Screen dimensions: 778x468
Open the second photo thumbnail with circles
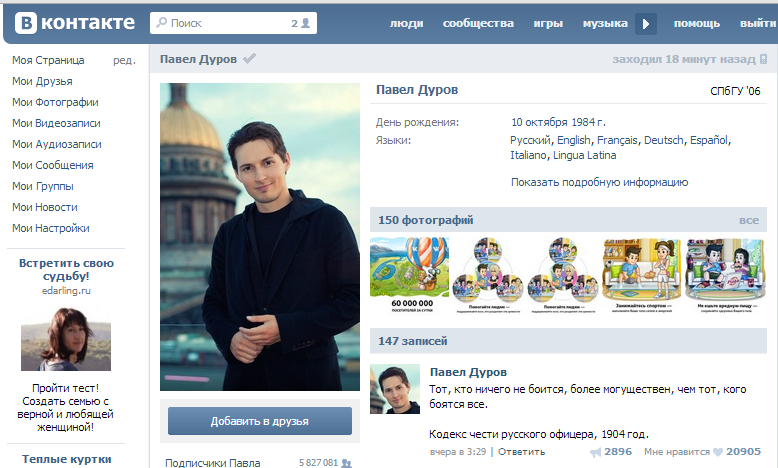point(488,275)
